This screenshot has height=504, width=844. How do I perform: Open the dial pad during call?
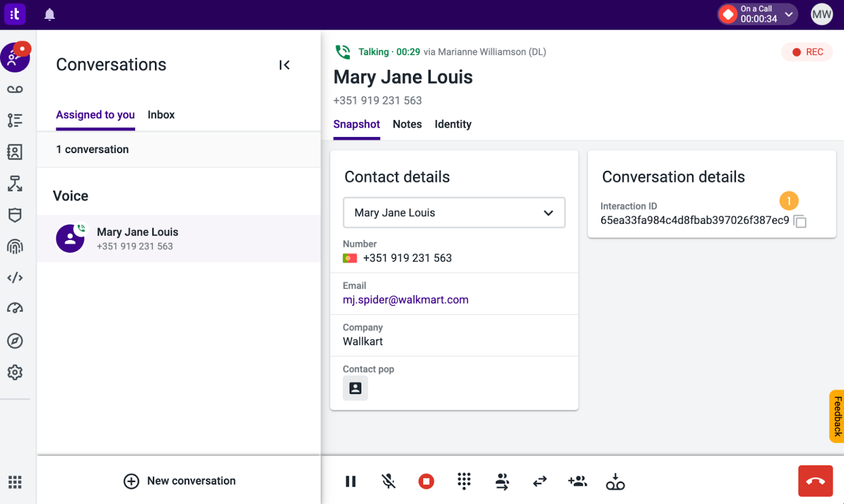point(464,481)
